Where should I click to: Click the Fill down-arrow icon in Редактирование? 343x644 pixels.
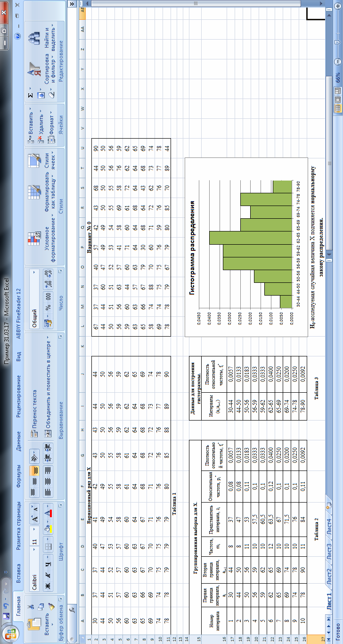41,95
